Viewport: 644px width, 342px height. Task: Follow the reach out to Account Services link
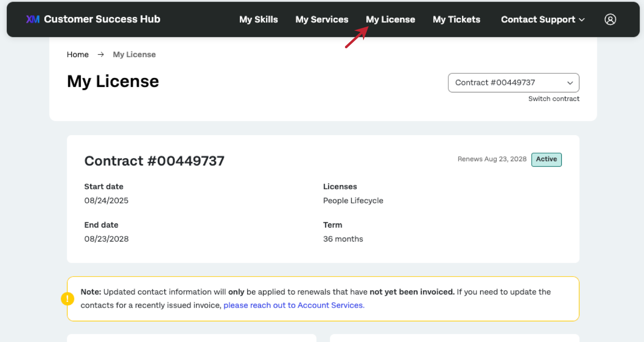tap(294, 305)
